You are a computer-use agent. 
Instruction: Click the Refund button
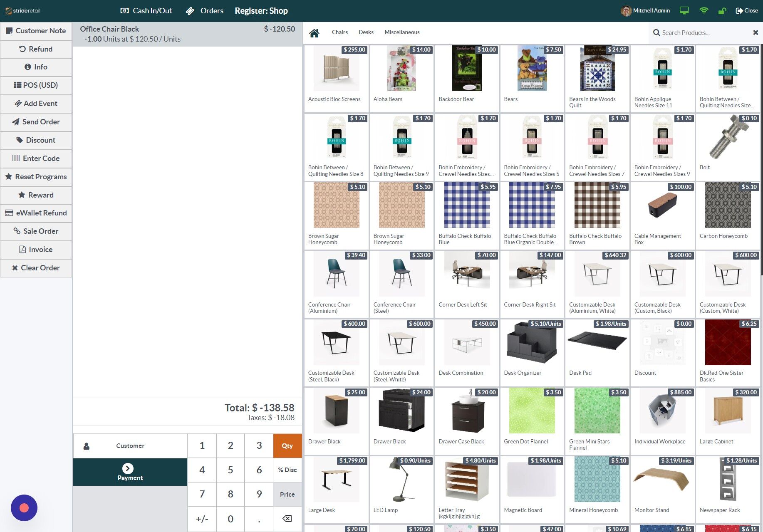click(36, 49)
